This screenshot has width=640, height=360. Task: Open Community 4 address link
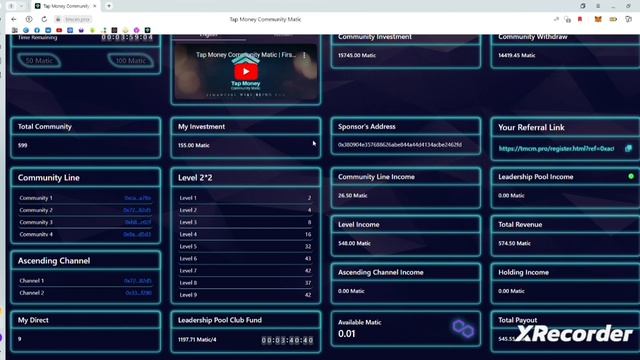point(137,234)
